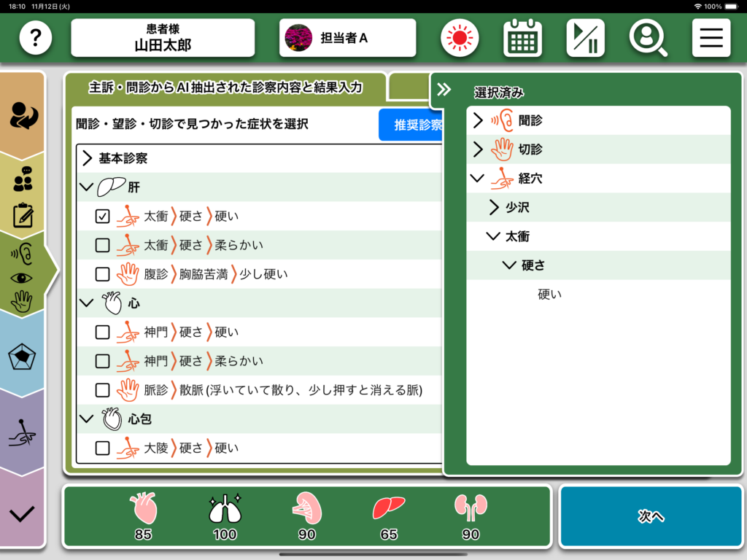Check the 脈診 散脈 checkbox

[x=103, y=390]
